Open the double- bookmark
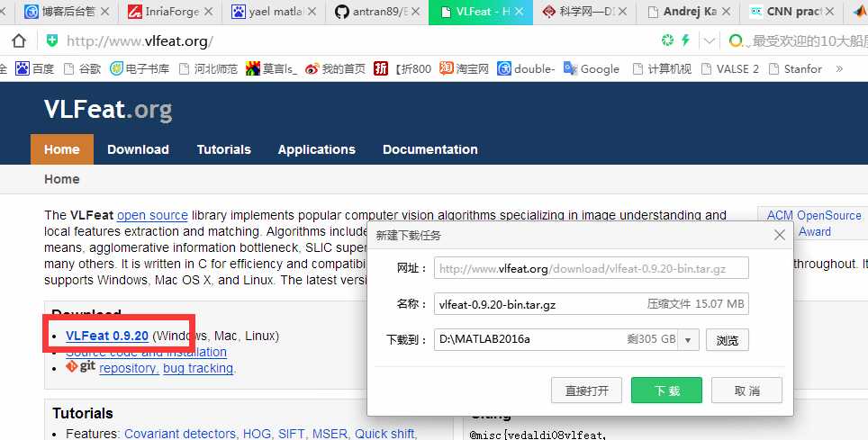 pyautogui.click(x=526, y=68)
